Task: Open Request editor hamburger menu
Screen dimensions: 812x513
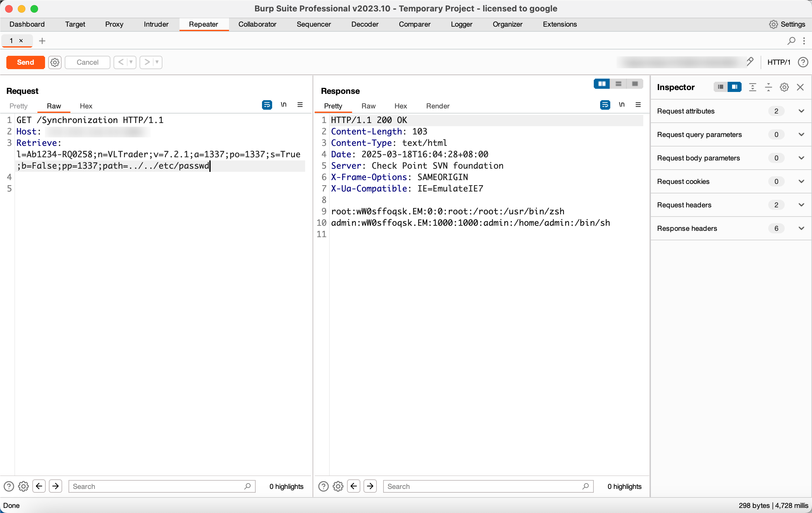Action: 300,105
